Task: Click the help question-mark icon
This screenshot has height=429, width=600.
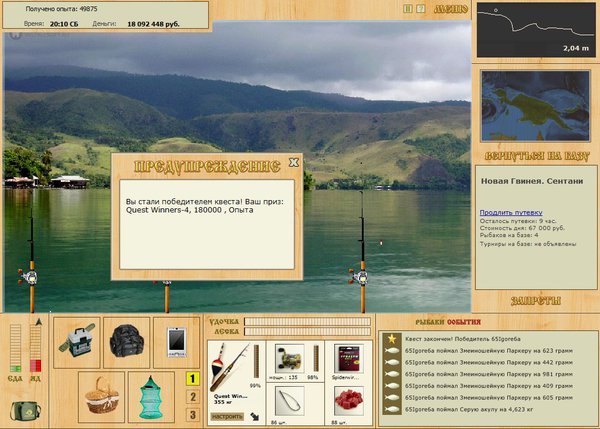Action: [x=421, y=8]
